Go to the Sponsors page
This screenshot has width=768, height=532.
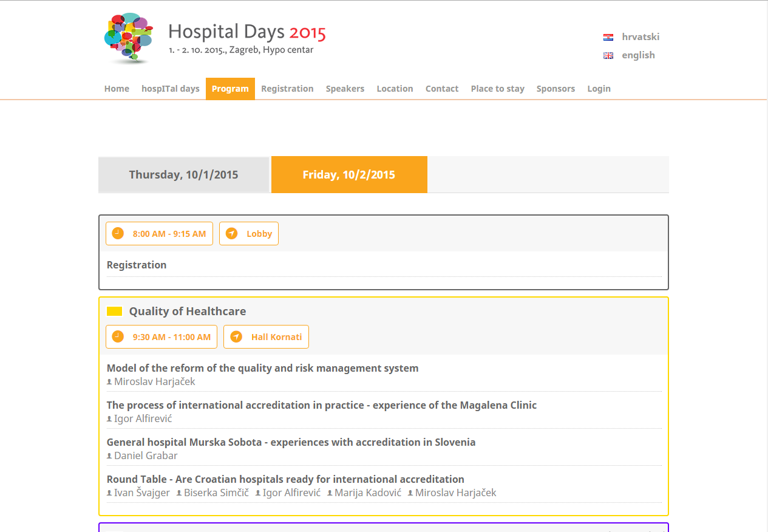(556, 89)
